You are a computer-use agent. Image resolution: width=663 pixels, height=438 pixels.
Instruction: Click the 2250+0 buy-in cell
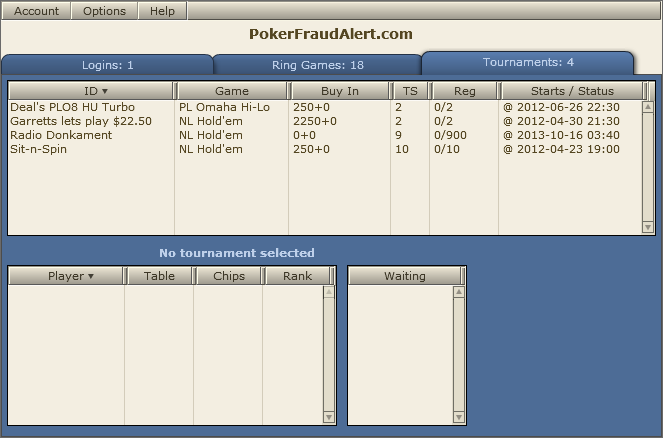tap(315, 121)
